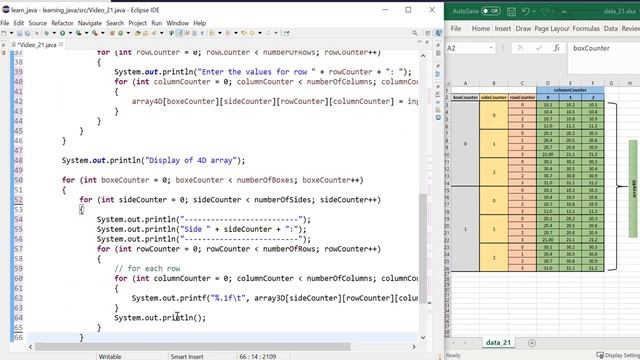Viewport: 640px width, 360px height.
Task: Click the external link icon at Eclipse toolbar end
Action: [x=287, y=33]
